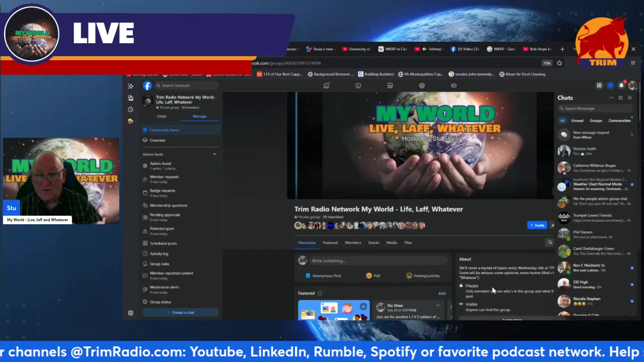Click the Search Messenger field

point(597,109)
